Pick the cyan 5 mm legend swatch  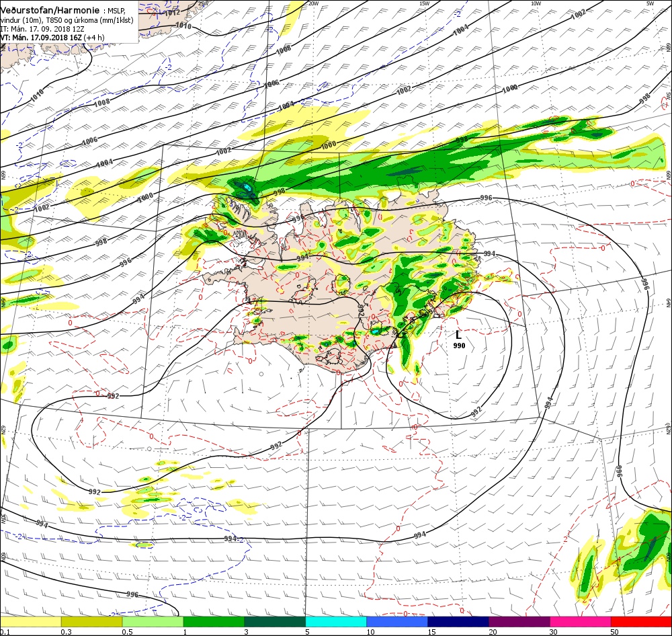click(336, 622)
